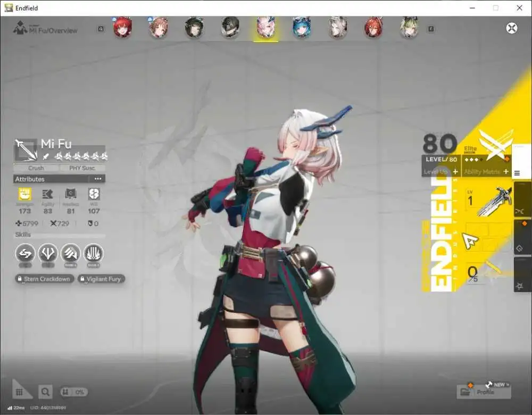The image size is (532, 415).
Task: Click the magnifier inspect icon
Action: 45,392
